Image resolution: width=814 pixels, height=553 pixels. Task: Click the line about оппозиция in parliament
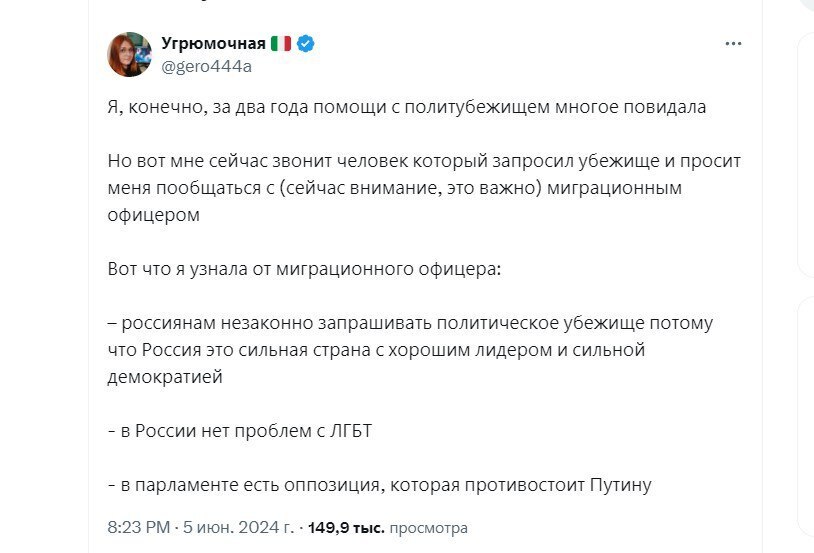379,485
